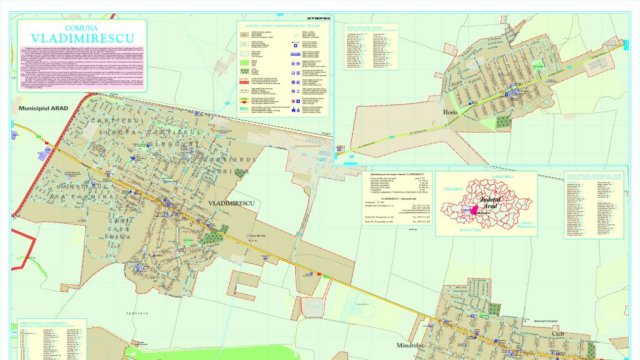Select the bright green swatch in the legend

click(x=244, y=63)
